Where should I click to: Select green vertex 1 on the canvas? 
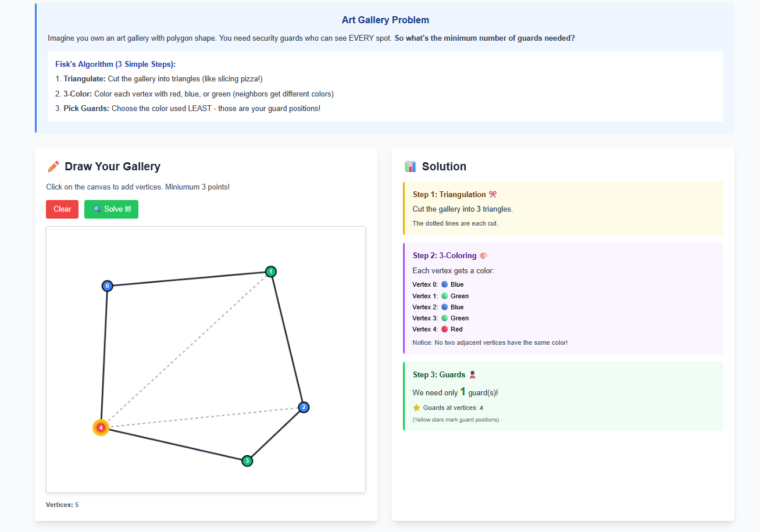tap(270, 272)
